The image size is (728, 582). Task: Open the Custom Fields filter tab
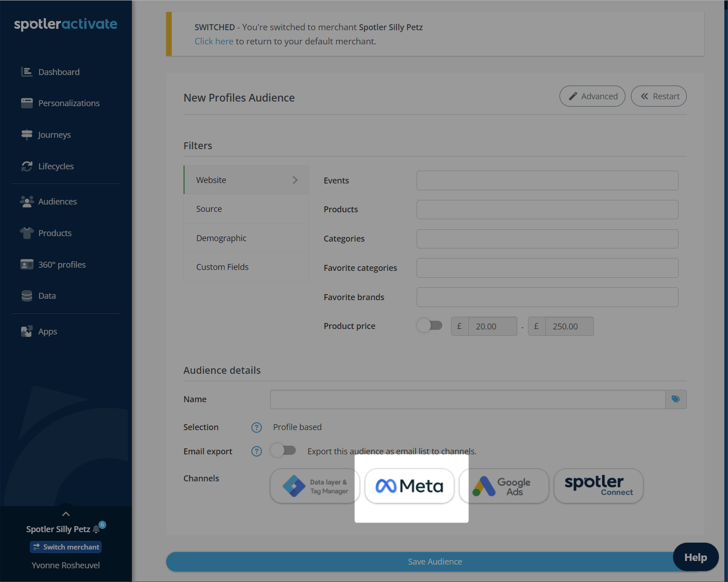(x=246, y=267)
